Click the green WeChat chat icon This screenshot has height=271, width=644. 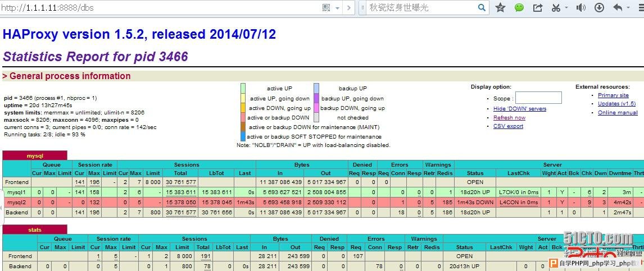519,8
